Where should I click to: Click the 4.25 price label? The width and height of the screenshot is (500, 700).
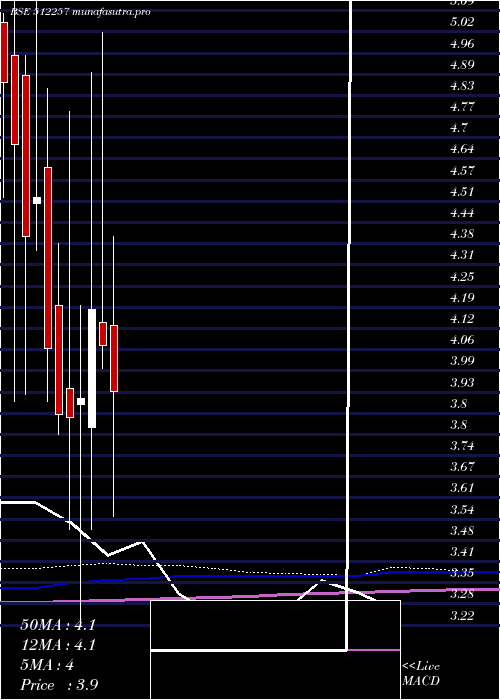tap(462, 277)
